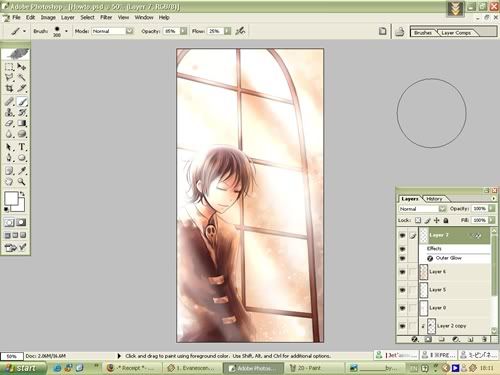
Task: Create a new layer
Action: [470, 339]
